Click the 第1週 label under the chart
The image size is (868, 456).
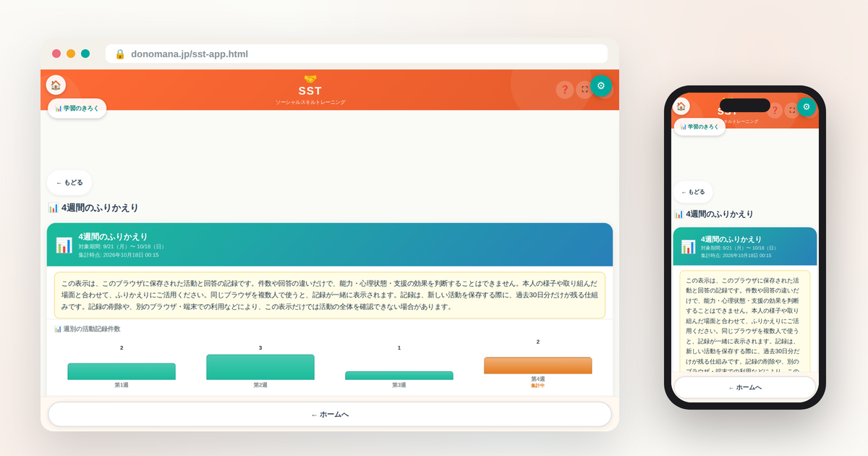[122, 385]
